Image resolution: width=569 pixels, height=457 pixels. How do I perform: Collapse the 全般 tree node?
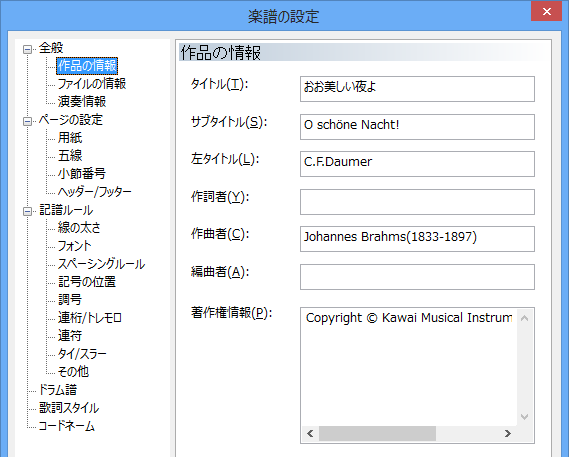click(x=27, y=49)
